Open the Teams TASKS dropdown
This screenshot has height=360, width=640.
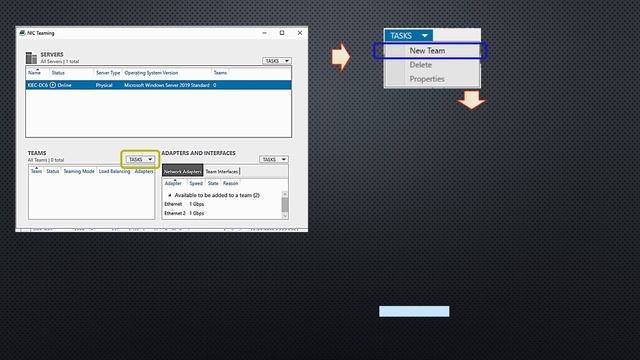tap(140, 159)
